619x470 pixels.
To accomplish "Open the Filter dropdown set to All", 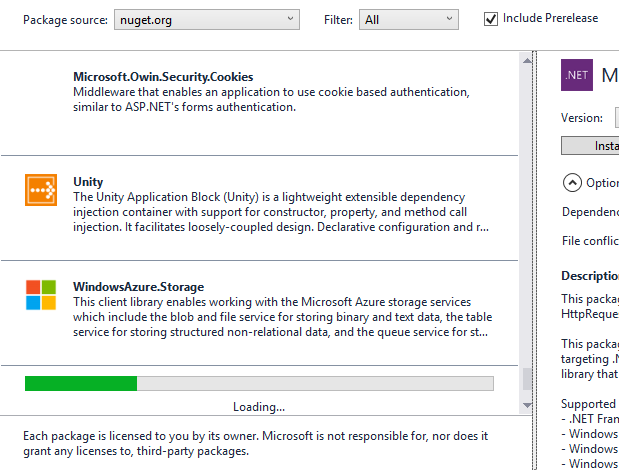I will coord(409,20).
